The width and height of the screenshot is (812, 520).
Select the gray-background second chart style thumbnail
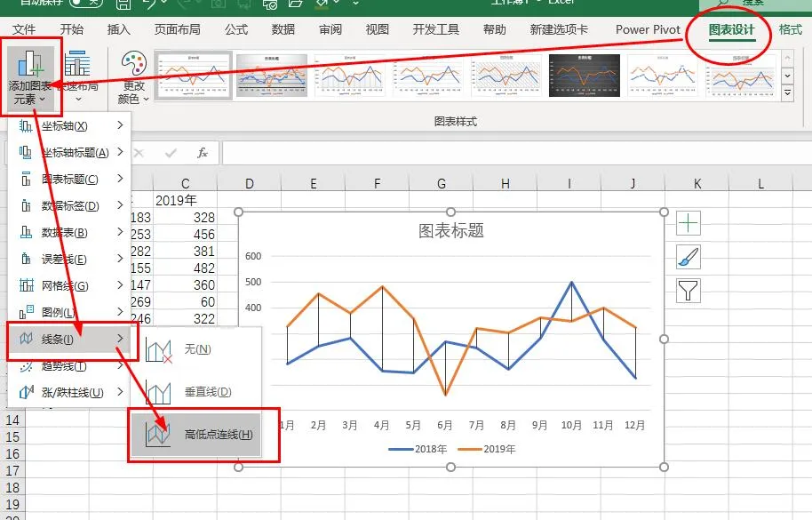[x=271, y=76]
